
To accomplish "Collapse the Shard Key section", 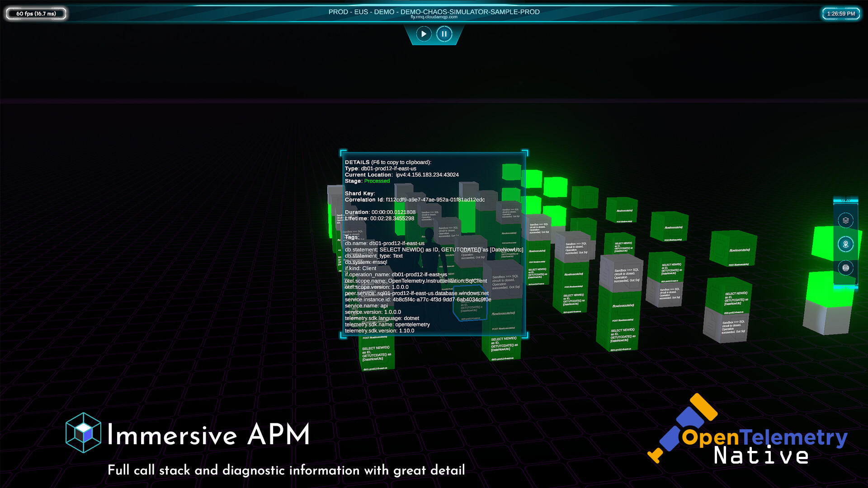I will pos(359,193).
